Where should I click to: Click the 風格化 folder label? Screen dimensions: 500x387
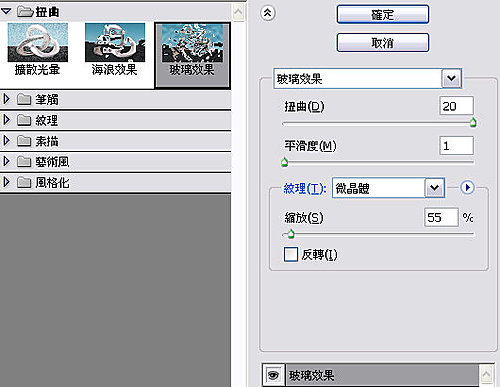[52, 182]
